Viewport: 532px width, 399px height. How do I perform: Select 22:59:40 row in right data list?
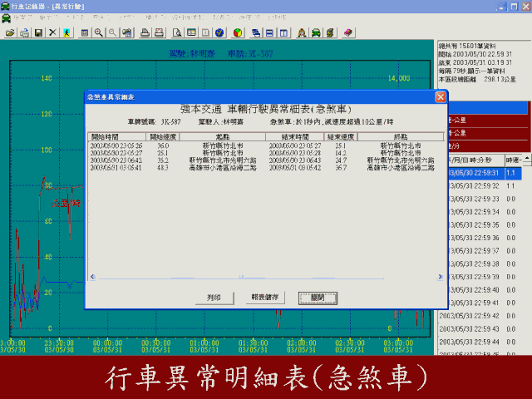click(x=485, y=290)
